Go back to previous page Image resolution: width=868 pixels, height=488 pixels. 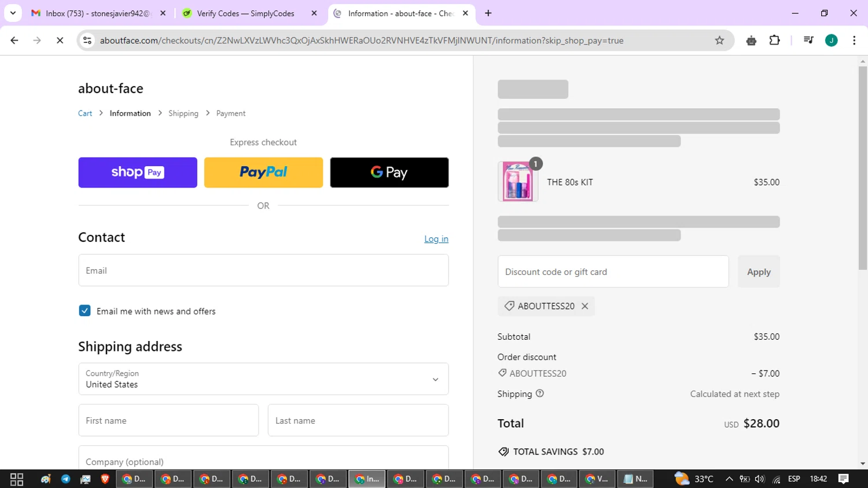(14, 41)
